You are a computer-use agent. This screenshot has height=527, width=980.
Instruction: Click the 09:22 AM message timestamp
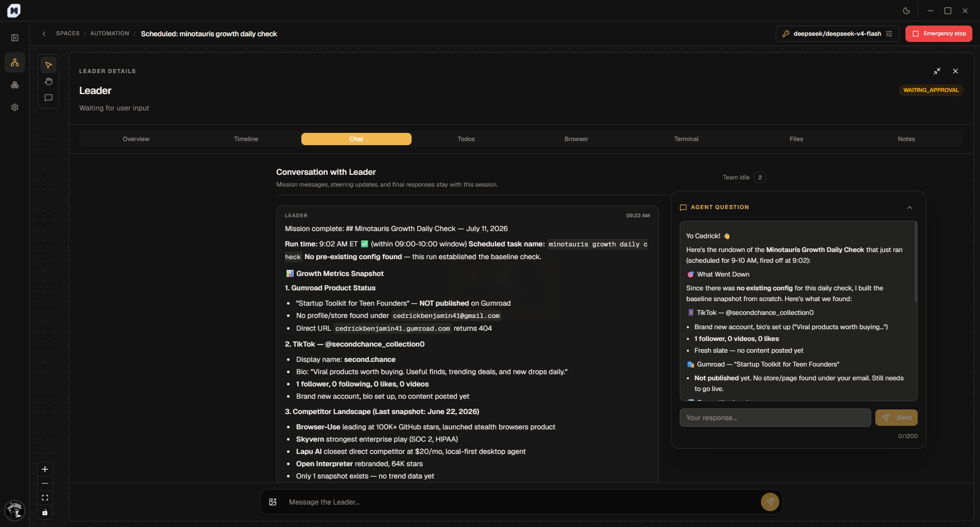pyautogui.click(x=638, y=216)
